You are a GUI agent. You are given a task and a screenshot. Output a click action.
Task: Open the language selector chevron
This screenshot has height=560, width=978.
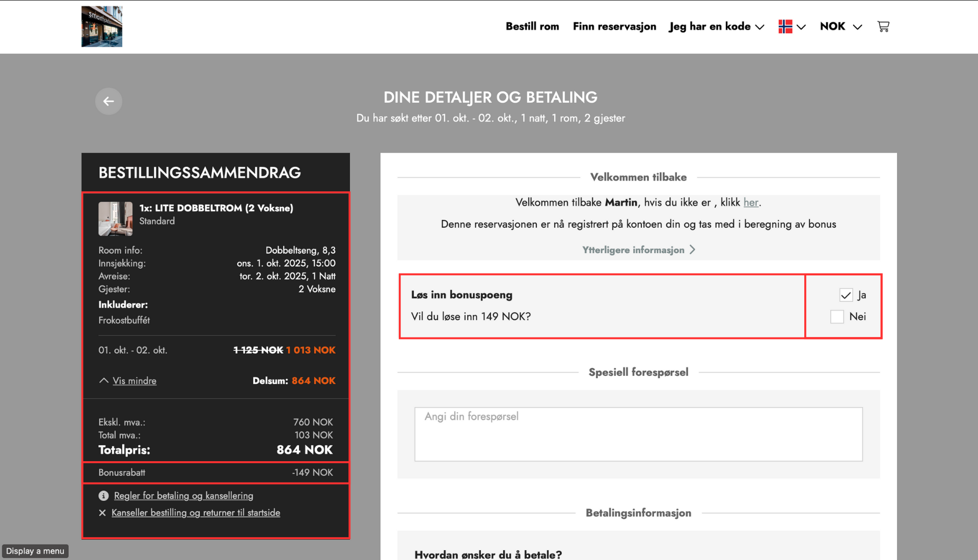click(x=801, y=27)
